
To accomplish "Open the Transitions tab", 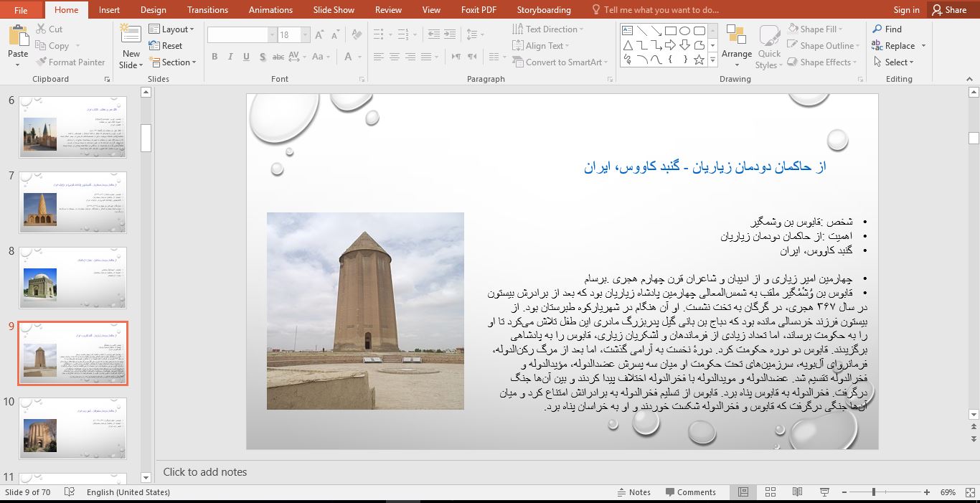I will coord(207,10).
